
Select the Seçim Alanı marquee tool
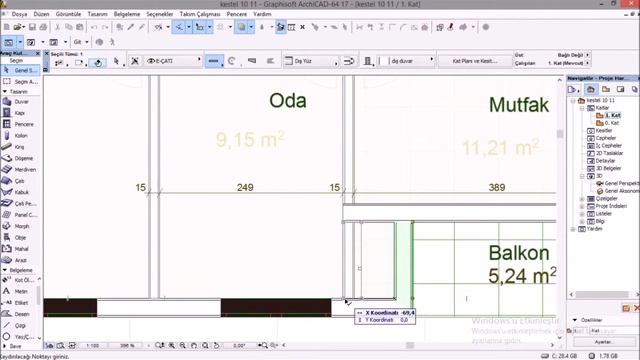point(20,82)
